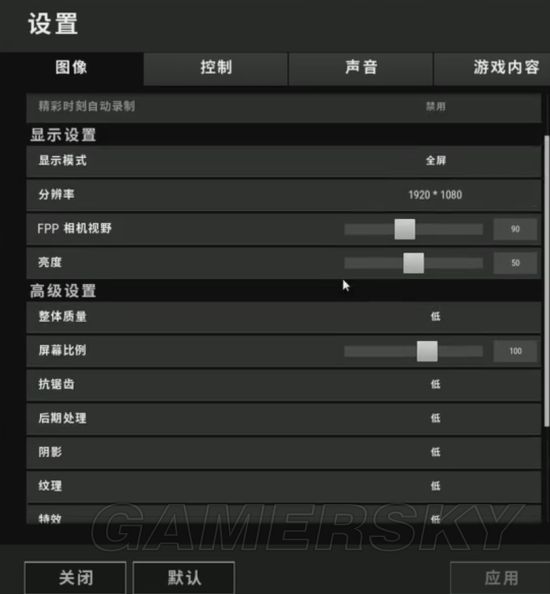The height and width of the screenshot is (594, 550).
Task: Change the 显示模式 value 全屏
Action: [x=436, y=161]
